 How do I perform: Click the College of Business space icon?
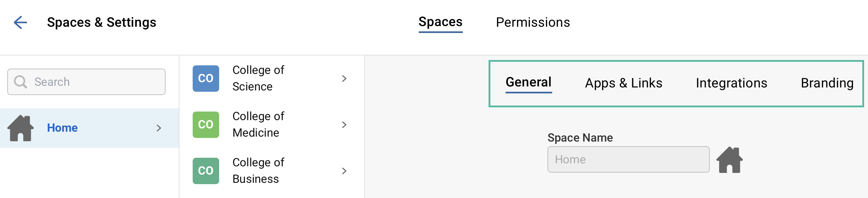(206, 171)
